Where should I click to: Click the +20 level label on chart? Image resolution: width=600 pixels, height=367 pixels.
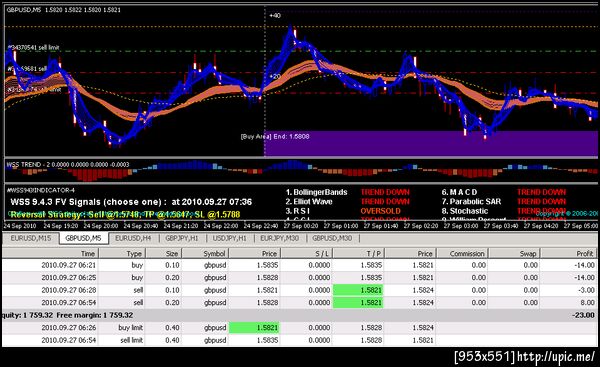[x=275, y=77]
